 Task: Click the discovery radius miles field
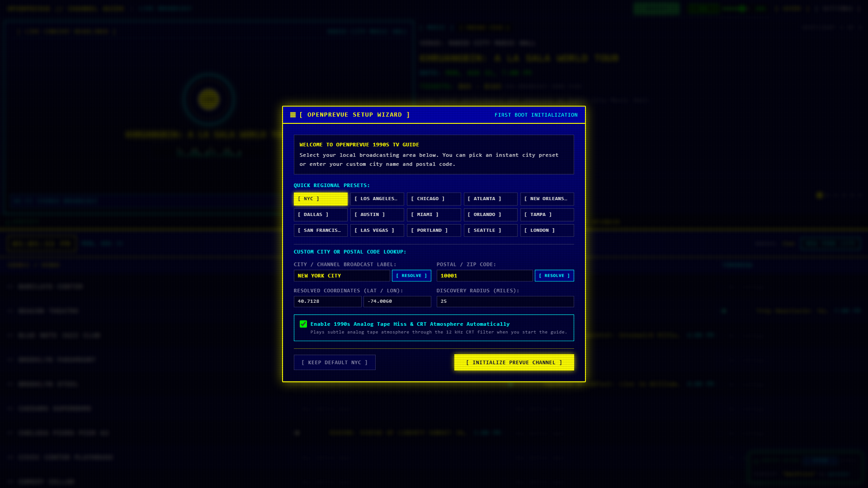[505, 301]
